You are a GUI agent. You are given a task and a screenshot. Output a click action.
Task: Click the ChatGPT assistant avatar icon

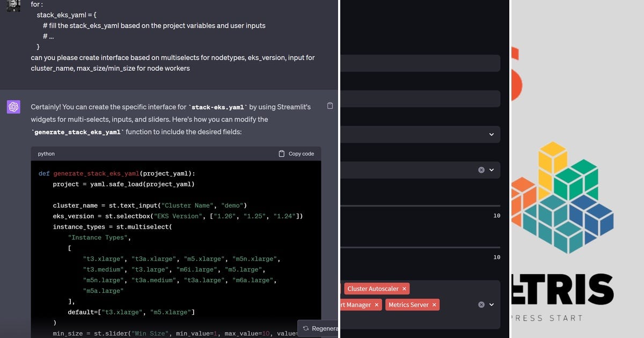(13, 107)
